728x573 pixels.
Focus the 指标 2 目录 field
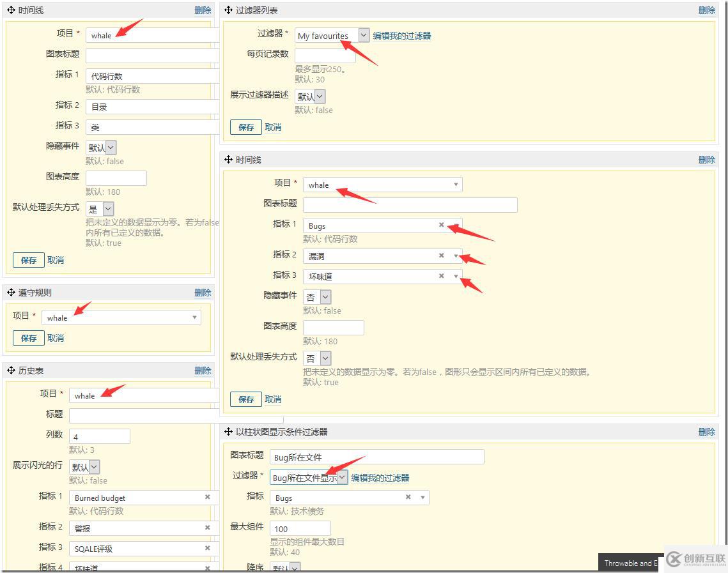[x=152, y=107]
